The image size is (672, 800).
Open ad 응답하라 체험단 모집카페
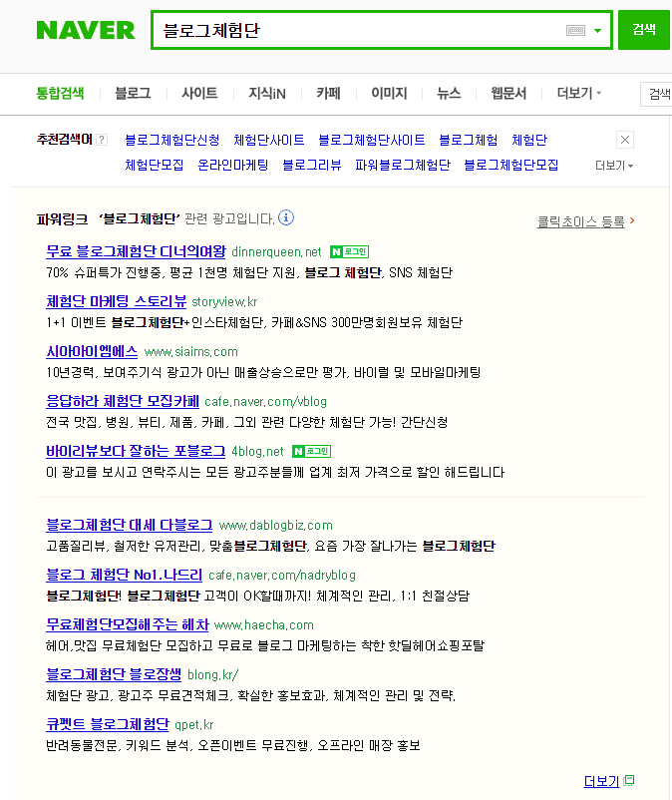[x=123, y=401]
